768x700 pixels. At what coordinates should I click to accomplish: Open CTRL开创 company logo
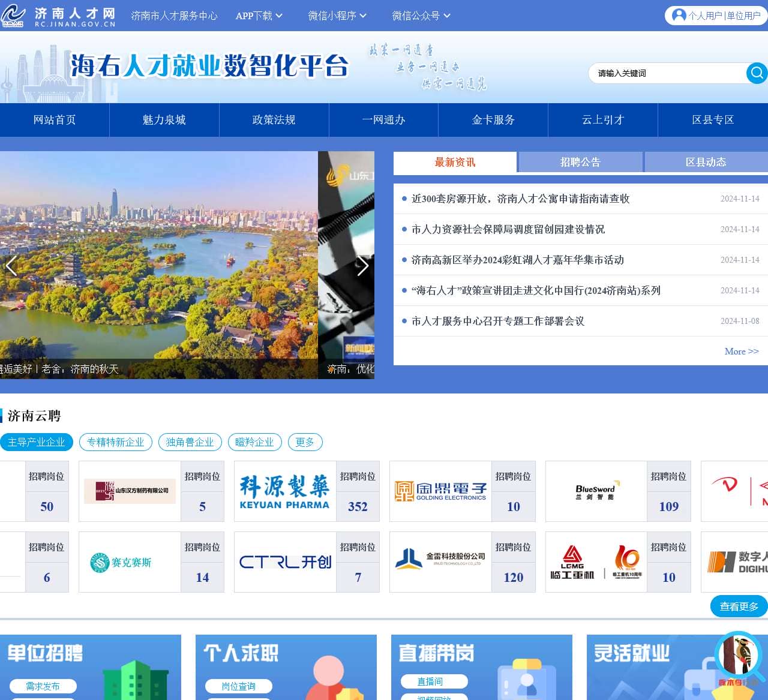tap(284, 562)
